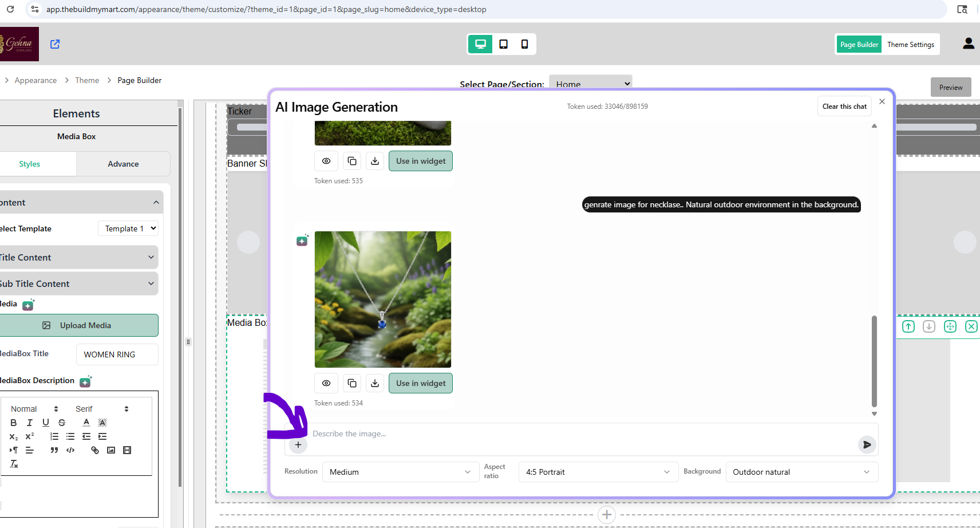Open the Normal heading style dropdown
Viewport: 980px width, 528px height.
pyautogui.click(x=34, y=409)
